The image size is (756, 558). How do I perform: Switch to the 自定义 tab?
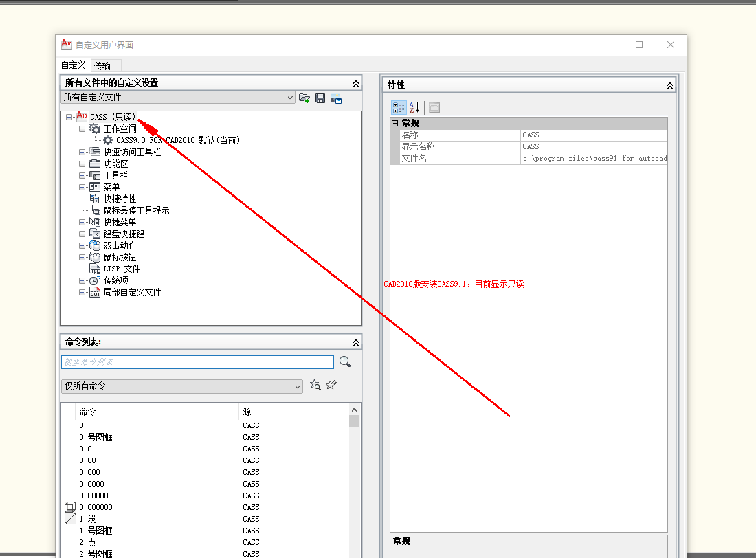[x=74, y=65]
